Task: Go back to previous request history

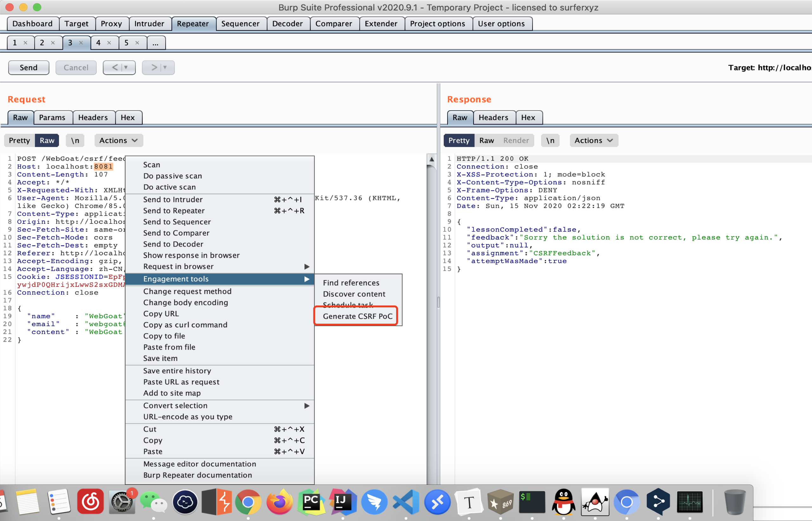Action: [115, 68]
